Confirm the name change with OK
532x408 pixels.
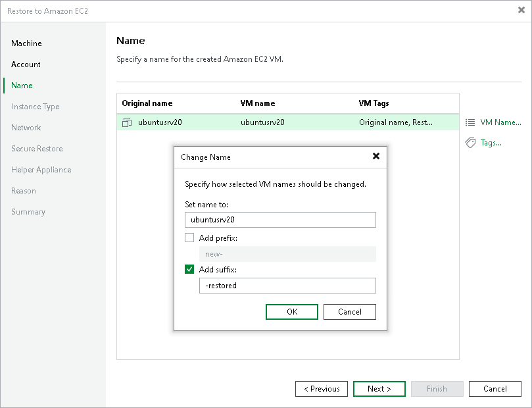[x=292, y=312]
